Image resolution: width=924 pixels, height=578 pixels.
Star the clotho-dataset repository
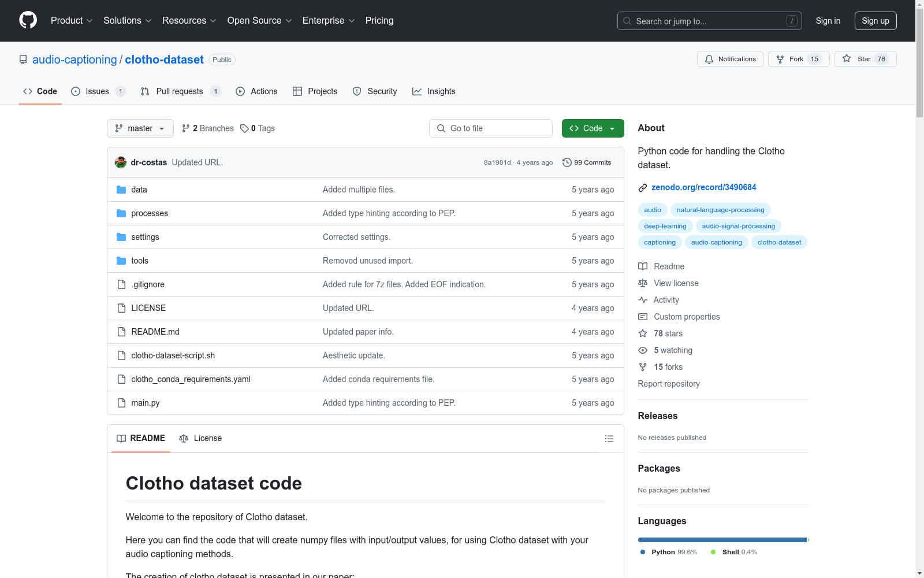(865, 59)
